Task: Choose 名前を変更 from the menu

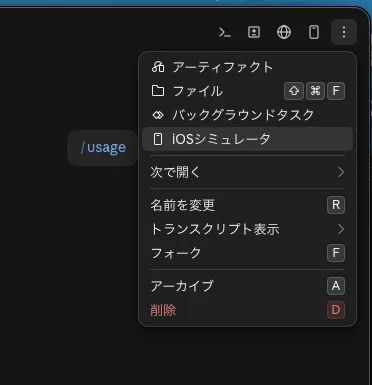Action: point(247,205)
